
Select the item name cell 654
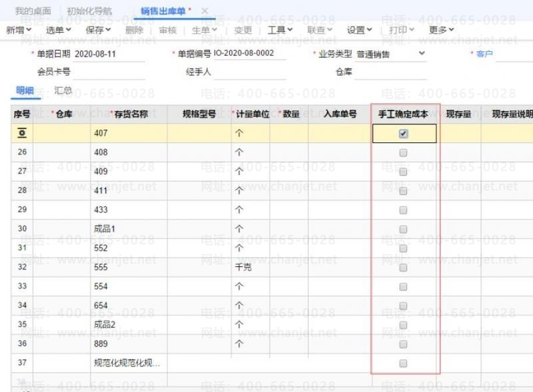(x=129, y=305)
